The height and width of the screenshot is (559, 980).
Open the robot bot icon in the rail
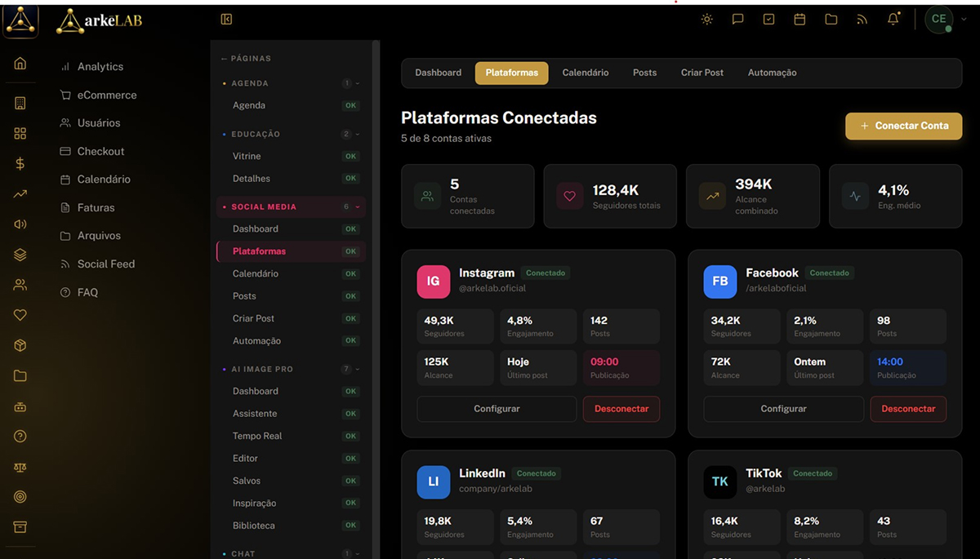tap(20, 406)
